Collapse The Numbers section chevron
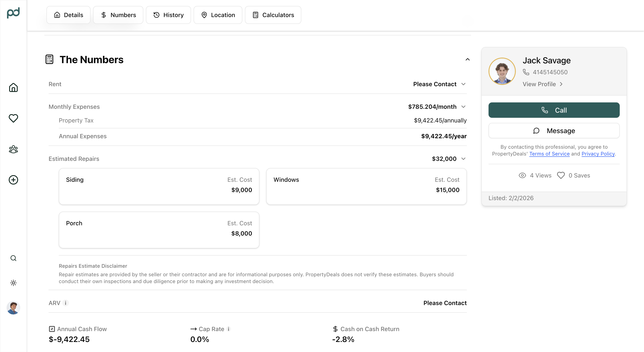 pyautogui.click(x=467, y=60)
